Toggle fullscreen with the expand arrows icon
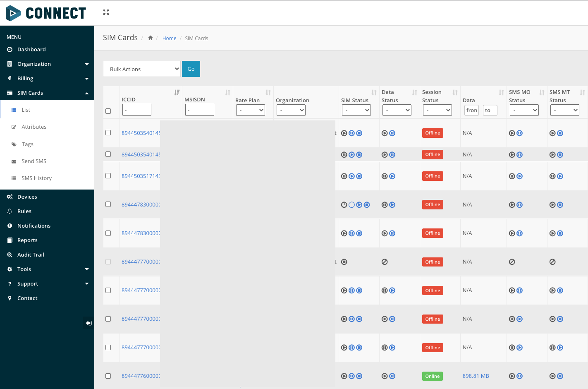Image resolution: width=588 pixels, height=389 pixels. click(x=106, y=12)
